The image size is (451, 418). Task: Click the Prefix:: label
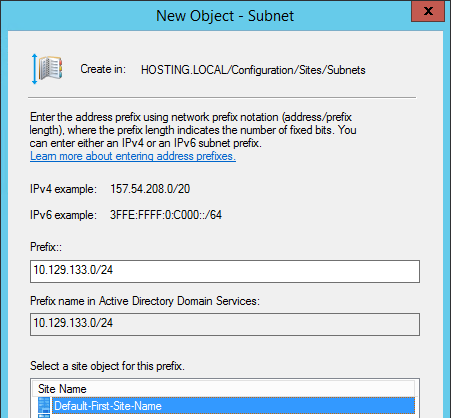(x=46, y=247)
